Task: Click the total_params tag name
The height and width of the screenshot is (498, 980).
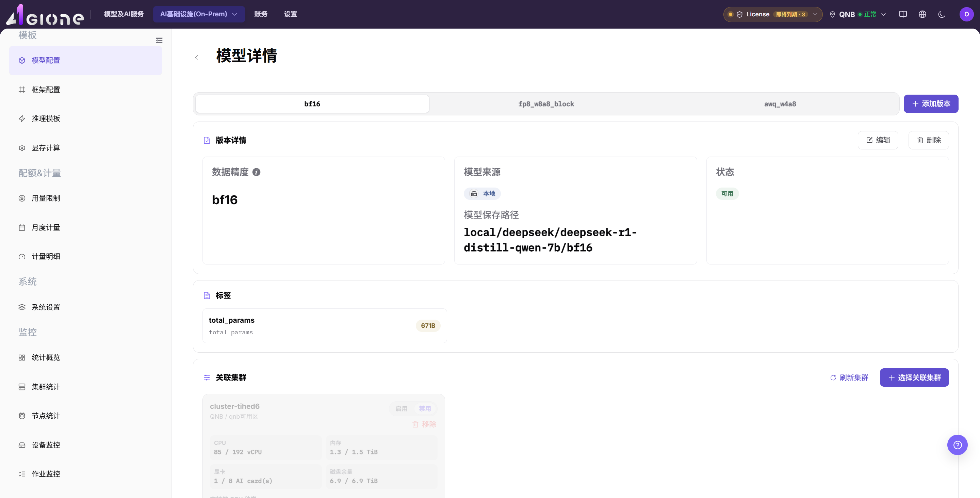Action: pyautogui.click(x=232, y=320)
